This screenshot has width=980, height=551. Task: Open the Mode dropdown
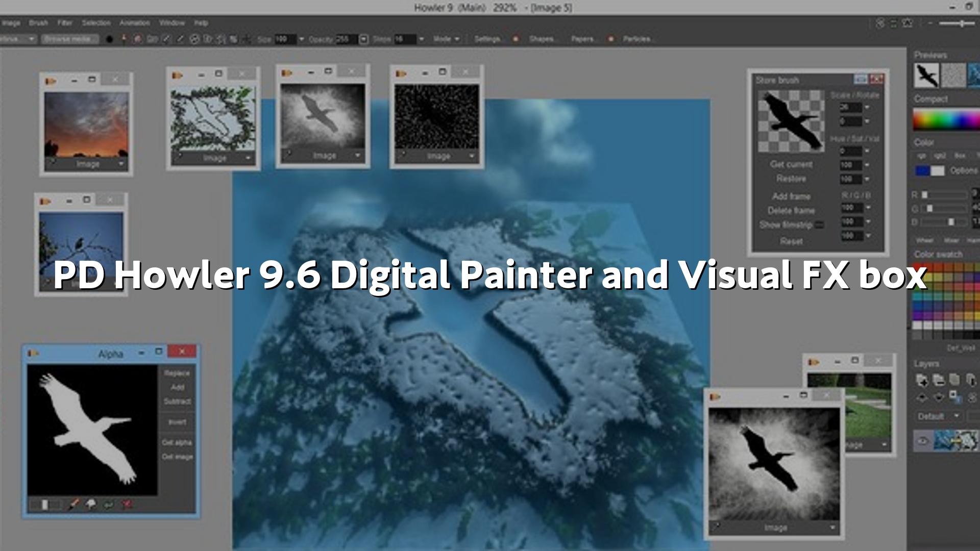pos(447,39)
